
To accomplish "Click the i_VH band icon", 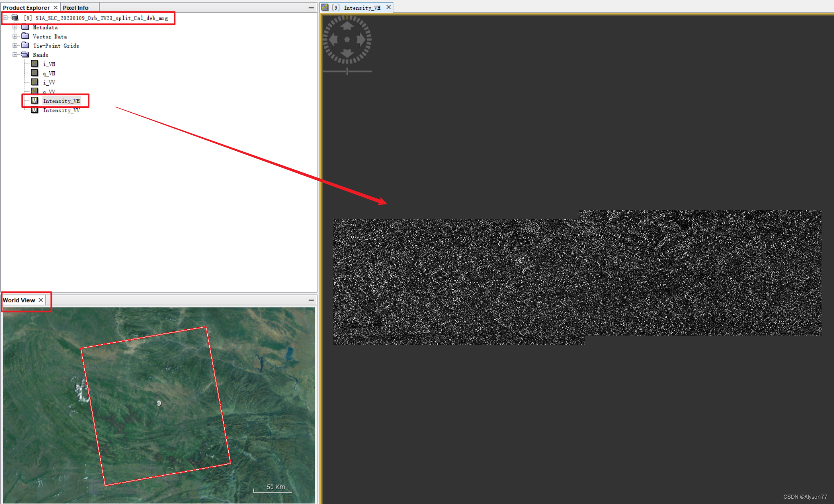I will [35, 64].
